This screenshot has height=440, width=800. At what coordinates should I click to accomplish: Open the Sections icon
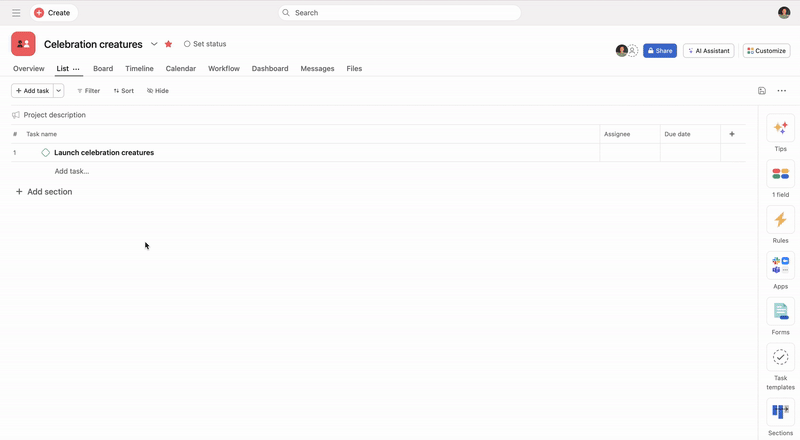780,412
